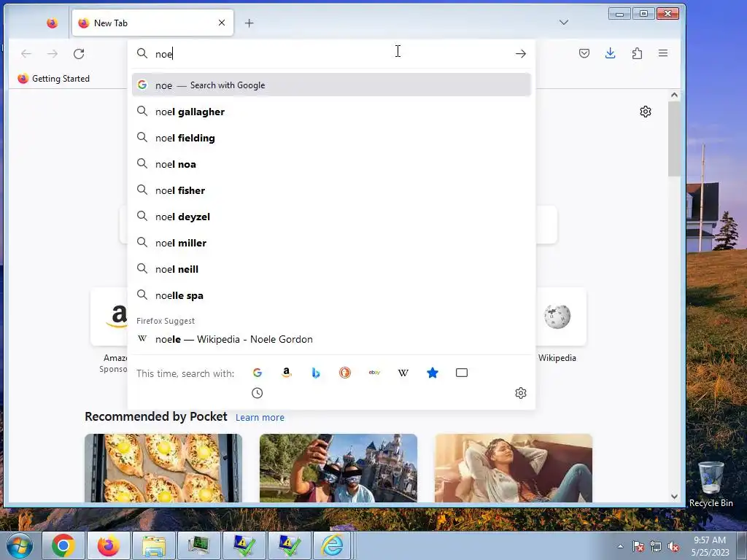Search this time with Wikipedia icon
747x560 pixels.
403,373
